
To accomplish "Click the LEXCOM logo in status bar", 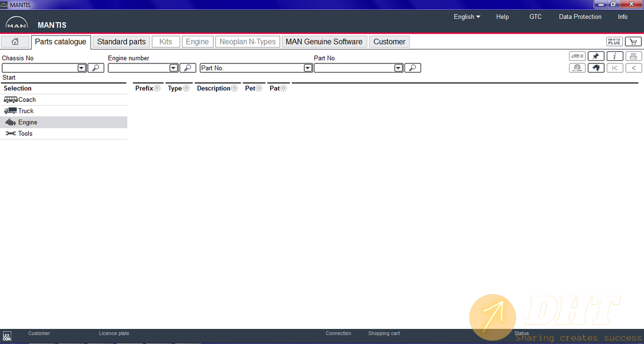I will pyautogui.click(x=7, y=336).
